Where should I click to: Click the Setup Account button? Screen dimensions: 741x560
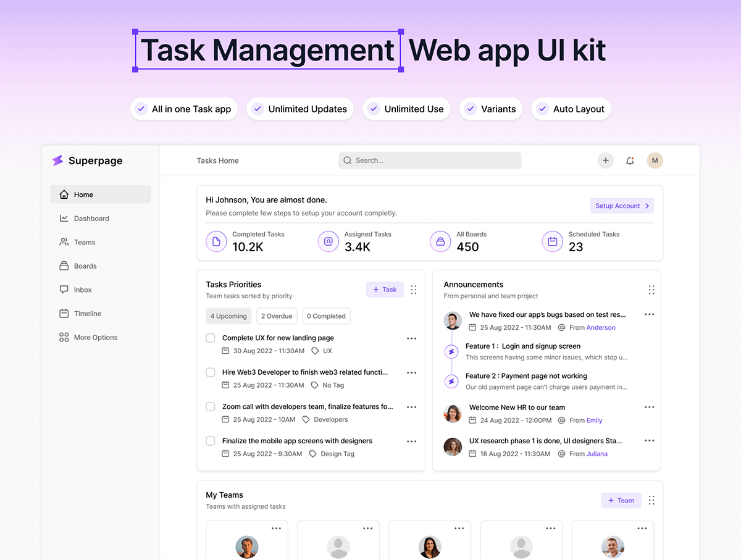pos(622,206)
